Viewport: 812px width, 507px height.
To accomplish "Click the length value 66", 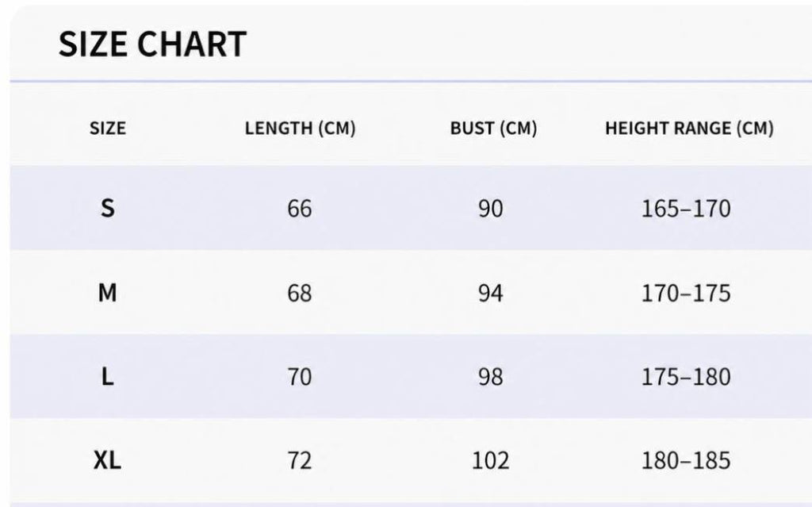I will [300, 209].
